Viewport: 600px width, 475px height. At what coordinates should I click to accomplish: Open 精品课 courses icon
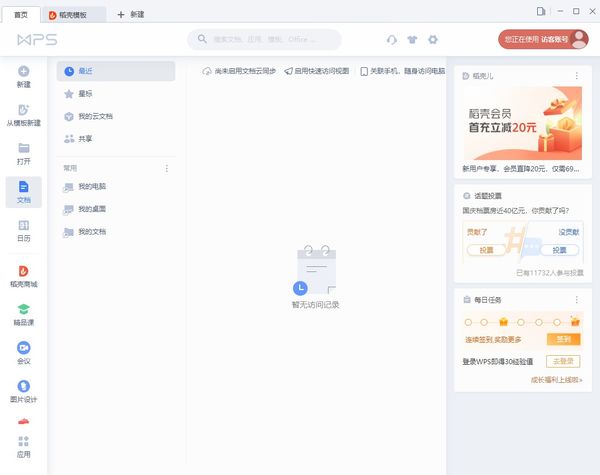click(x=24, y=309)
